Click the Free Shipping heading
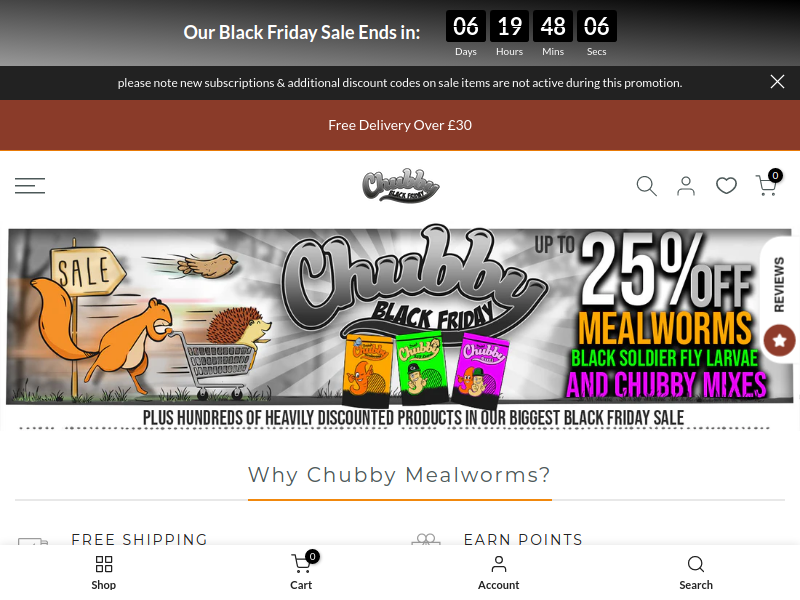This screenshot has height=600, width=800. [139, 539]
